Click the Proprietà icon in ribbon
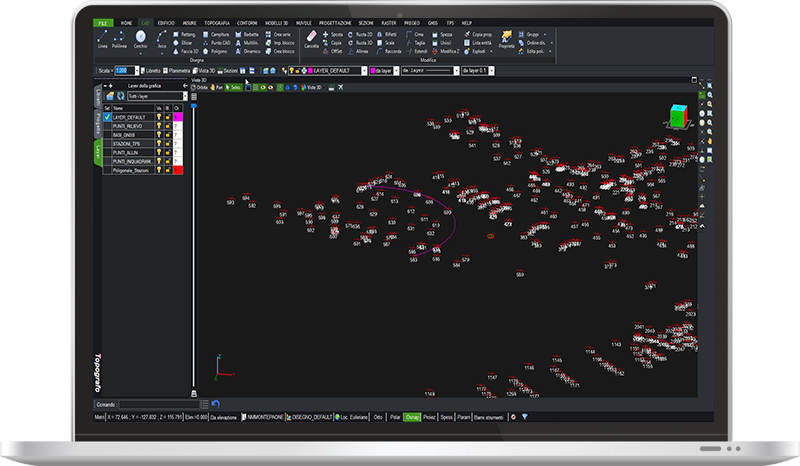 pyautogui.click(x=506, y=38)
